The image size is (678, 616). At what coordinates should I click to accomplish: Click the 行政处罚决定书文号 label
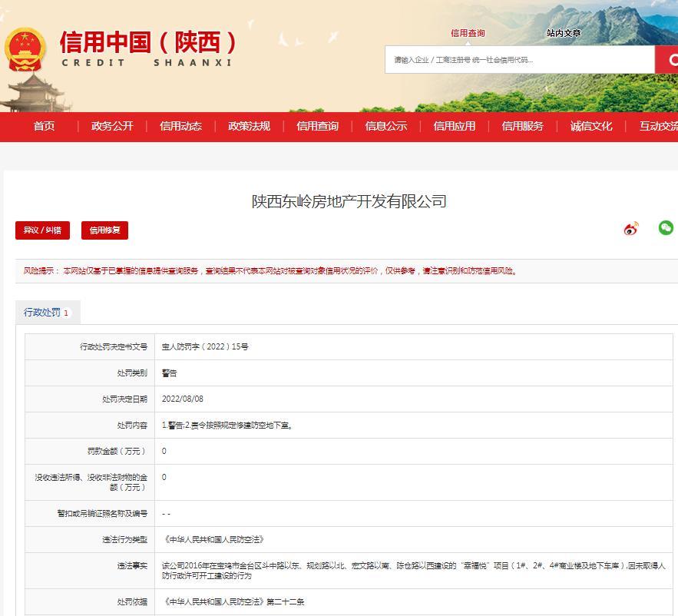(114, 346)
